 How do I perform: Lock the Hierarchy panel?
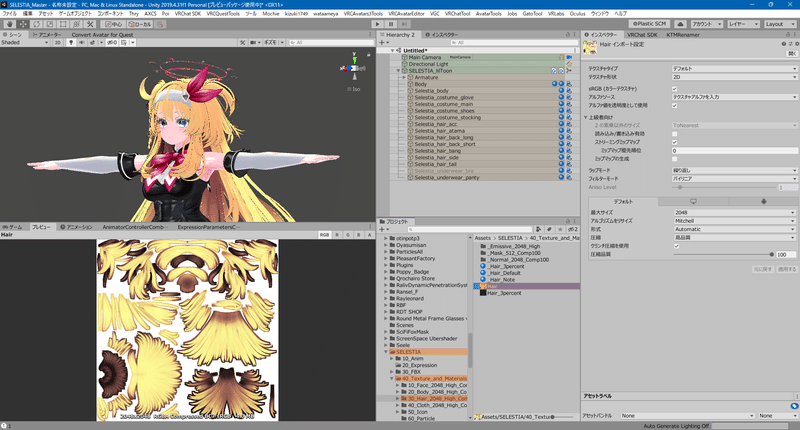567,35
